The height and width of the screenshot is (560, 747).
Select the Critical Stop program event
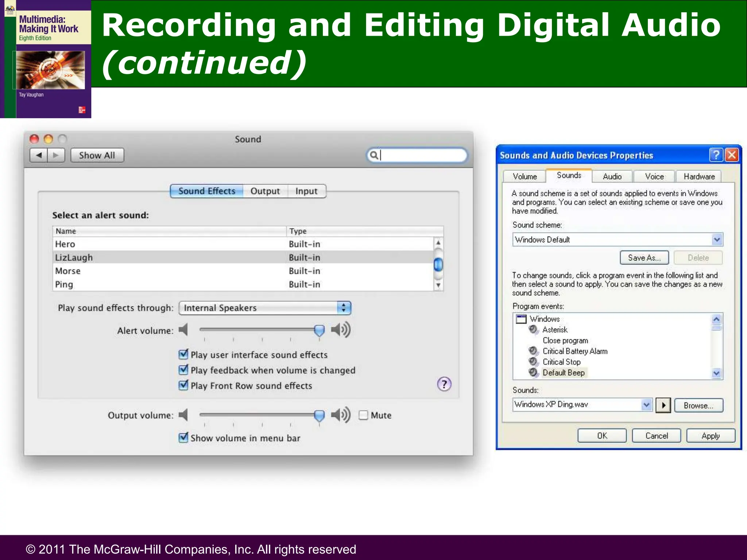tap(561, 362)
